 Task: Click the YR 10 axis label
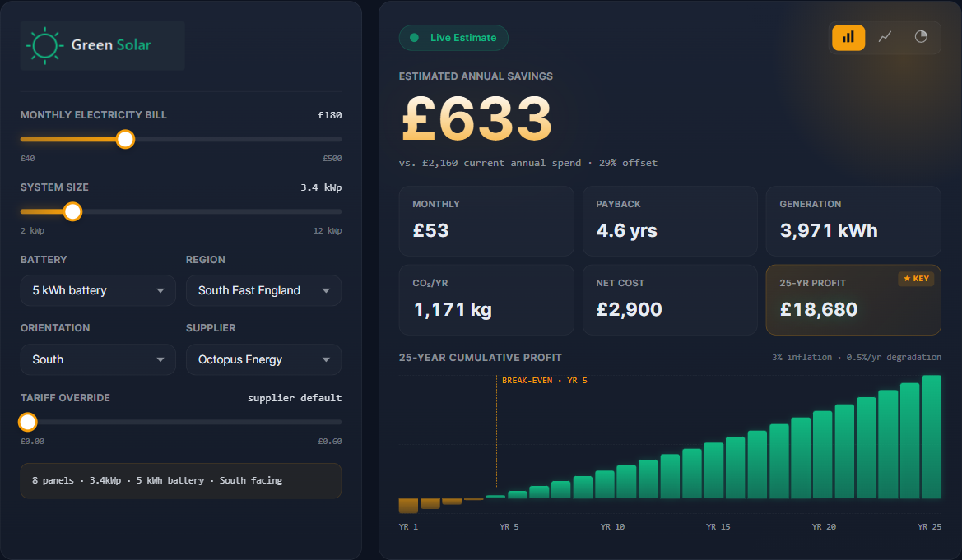[x=612, y=527]
